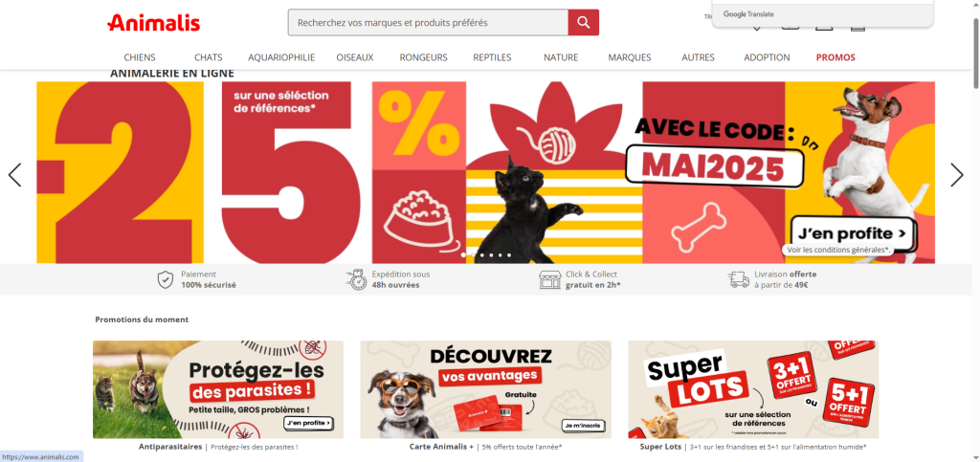Click the page vertical scrollbar thumb
The width and height of the screenshot is (980, 462).
click(975, 53)
